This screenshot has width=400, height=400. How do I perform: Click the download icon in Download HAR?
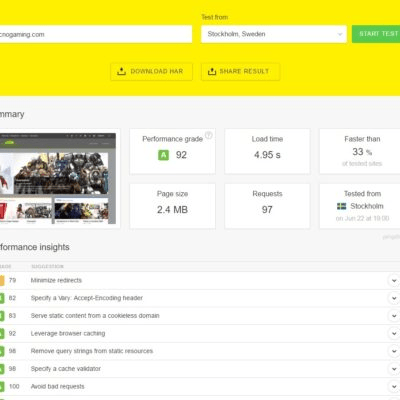click(122, 71)
